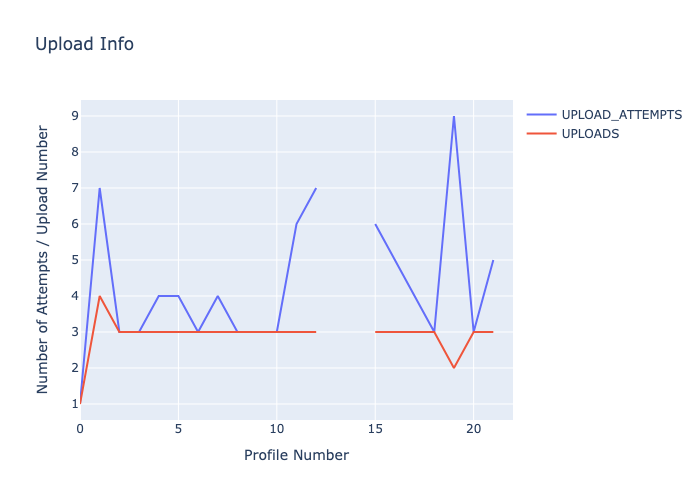This screenshot has width=700, height=500.
Task: Click the blue line end at profile 21
Action: coord(493,260)
